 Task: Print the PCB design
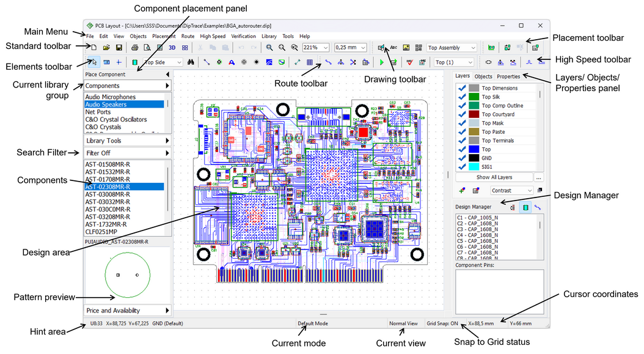tap(134, 48)
